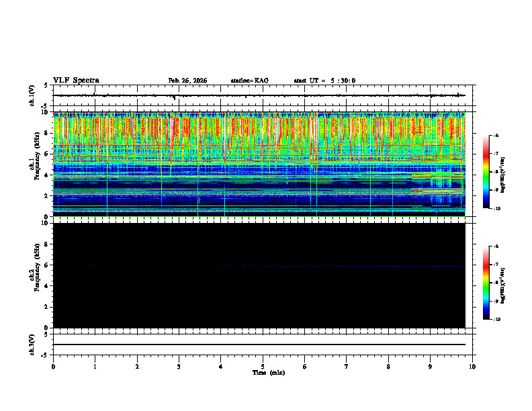Click the "-5" tick on ch.3(V) axis

pos(44,355)
